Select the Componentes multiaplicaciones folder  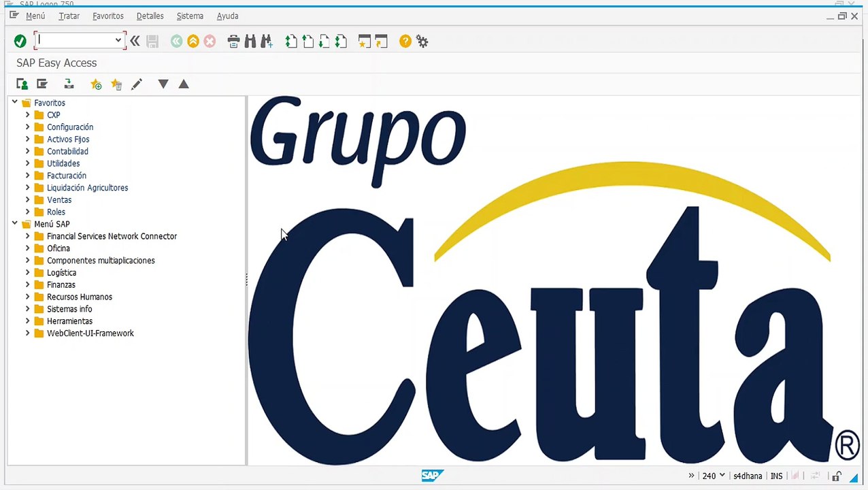tap(101, 261)
